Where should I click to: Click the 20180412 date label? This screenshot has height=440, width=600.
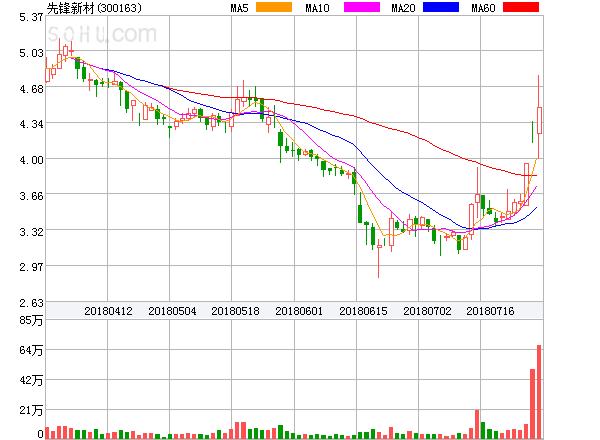coord(108,311)
